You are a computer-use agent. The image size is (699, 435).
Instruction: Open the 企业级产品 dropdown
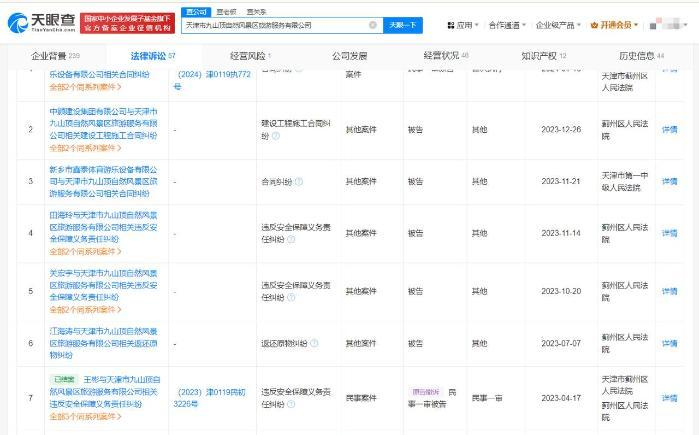558,25
